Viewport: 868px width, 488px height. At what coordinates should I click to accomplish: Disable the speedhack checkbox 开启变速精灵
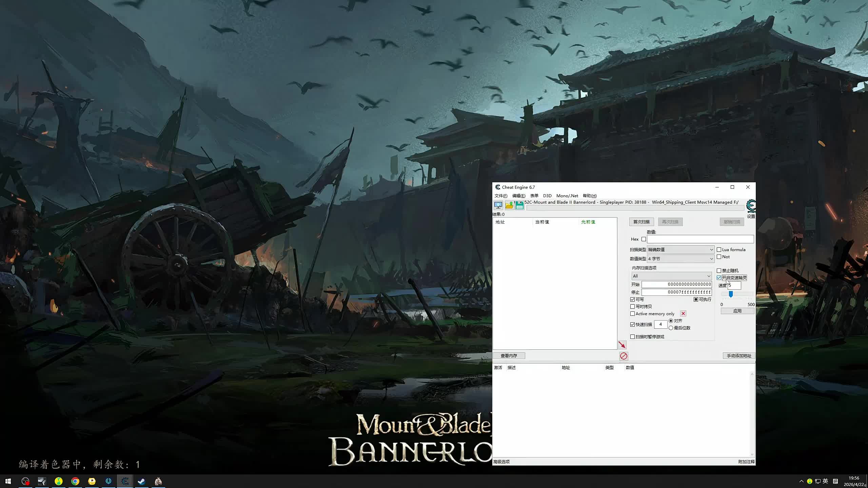[x=719, y=278]
